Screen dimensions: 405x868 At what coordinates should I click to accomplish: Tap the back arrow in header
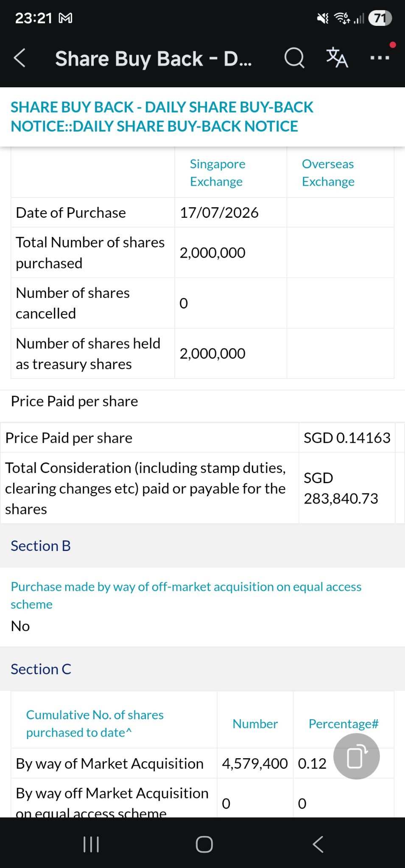(x=20, y=58)
